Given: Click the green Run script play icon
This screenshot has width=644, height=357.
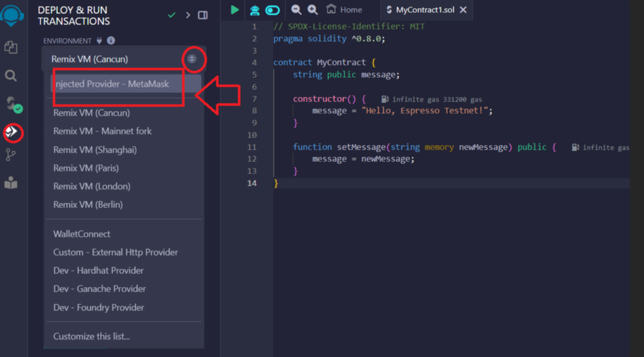Looking at the screenshot, I should [235, 9].
